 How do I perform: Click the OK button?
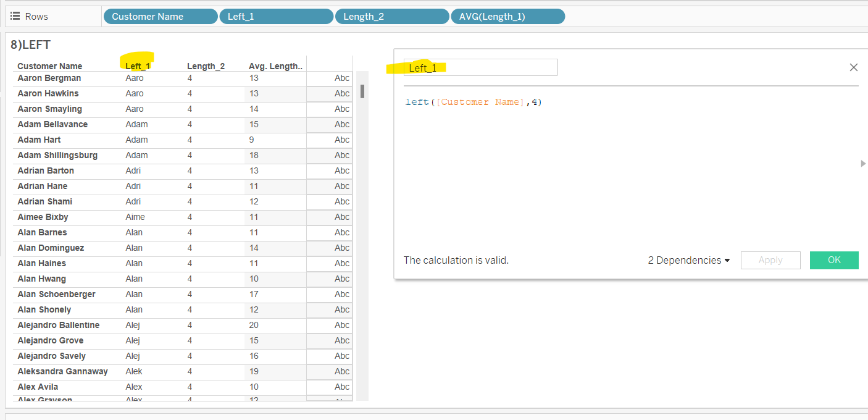tap(834, 260)
